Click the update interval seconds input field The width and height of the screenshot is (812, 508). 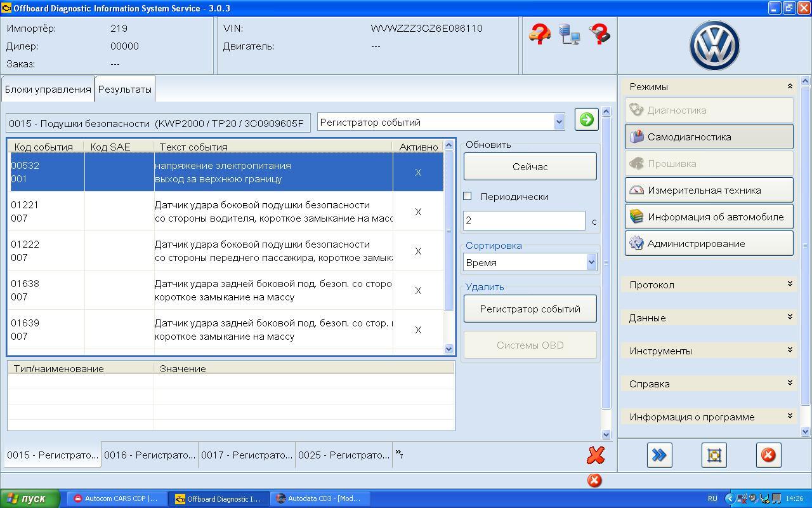pyautogui.click(x=523, y=220)
